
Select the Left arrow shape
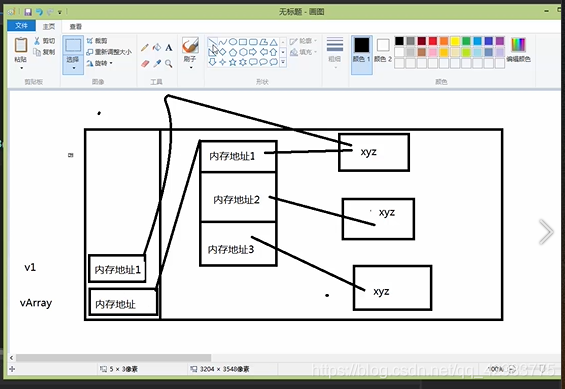263,52
